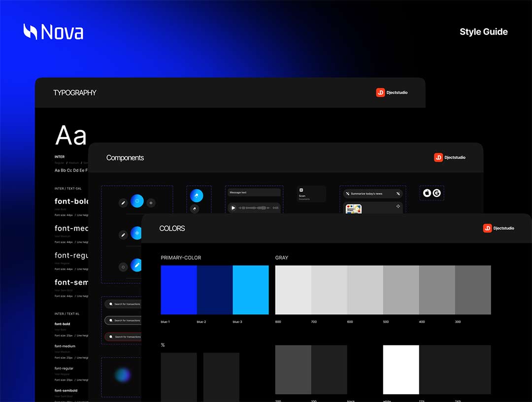Click the top-row pencil edit icon
Image resolution: width=532 pixels, height=402 pixels.
pos(123,202)
